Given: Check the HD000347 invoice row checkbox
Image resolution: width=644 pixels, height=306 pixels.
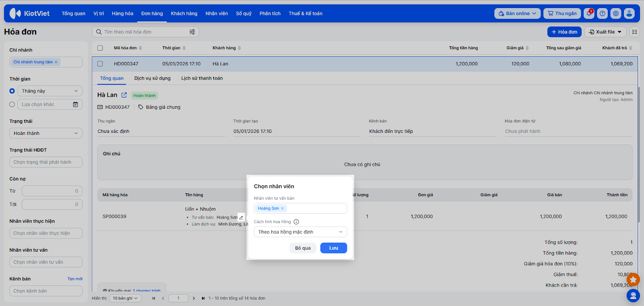Looking at the screenshot, I should pyautogui.click(x=100, y=64).
